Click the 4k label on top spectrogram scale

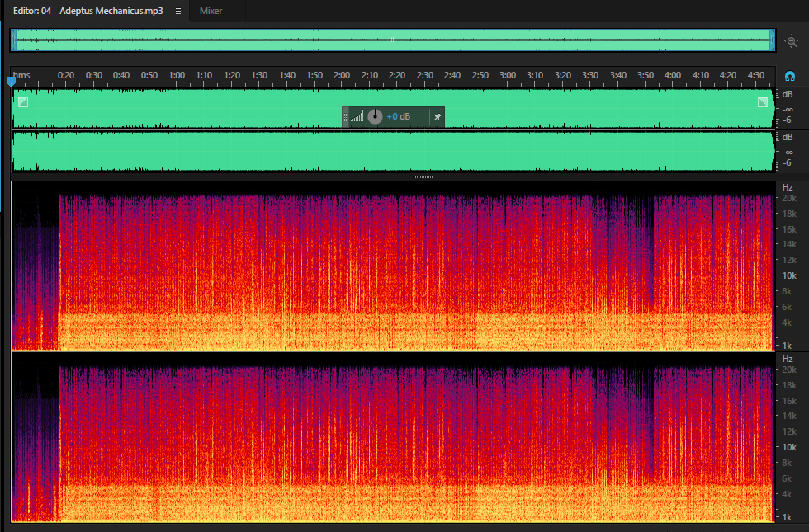(787, 322)
